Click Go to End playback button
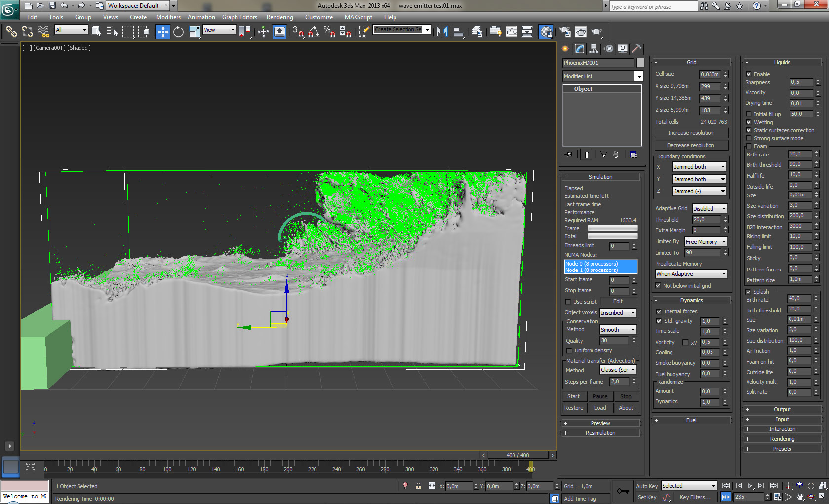Image resolution: width=829 pixels, height=504 pixels. [774, 486]
